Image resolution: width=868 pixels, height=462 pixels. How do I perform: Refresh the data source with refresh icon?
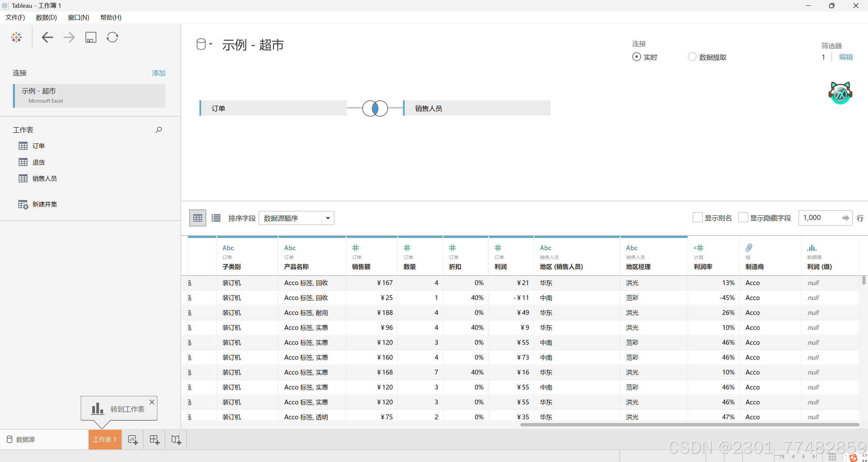(112, 37)
